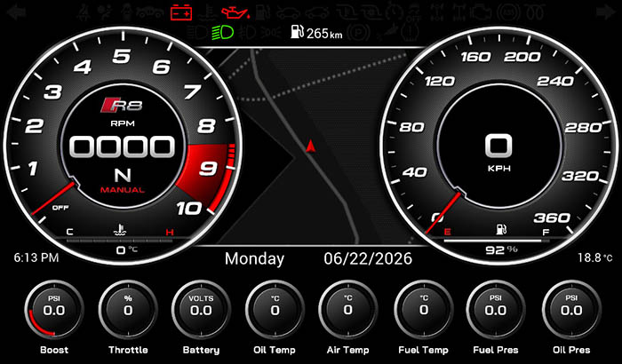
Task: Tap the dim parking lights icon
Action: coord(271,33)
